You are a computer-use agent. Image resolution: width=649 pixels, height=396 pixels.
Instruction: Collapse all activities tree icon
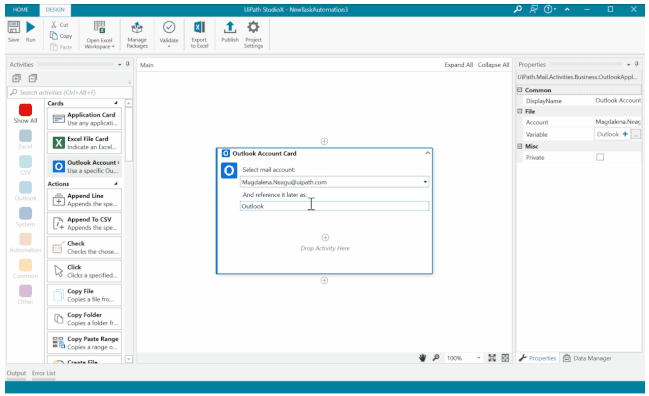(x=33, y=78)
